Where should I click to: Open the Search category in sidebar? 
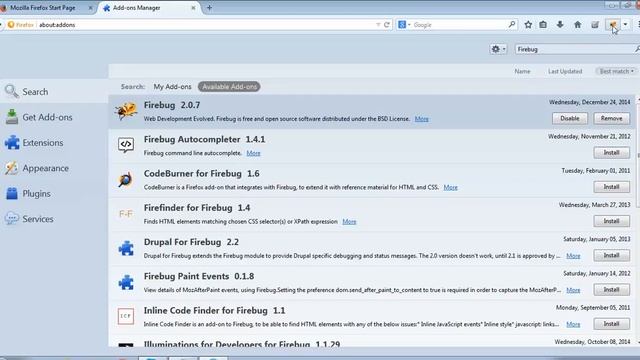tap(54, 91)
